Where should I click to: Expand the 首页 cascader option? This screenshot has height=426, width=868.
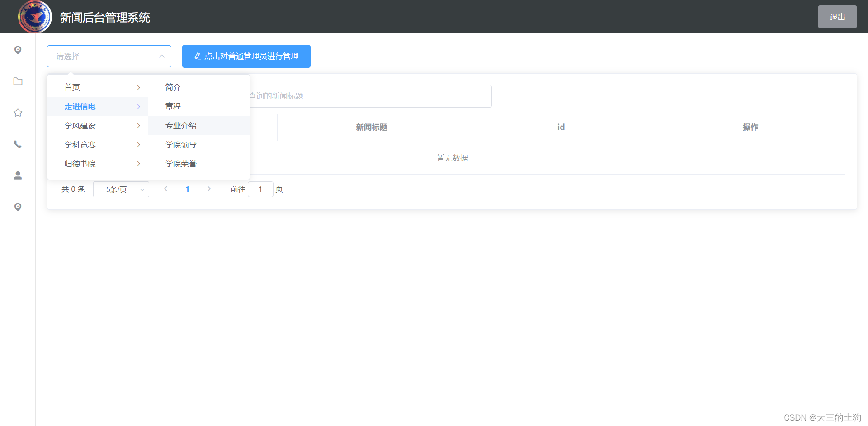click(98, 87)
